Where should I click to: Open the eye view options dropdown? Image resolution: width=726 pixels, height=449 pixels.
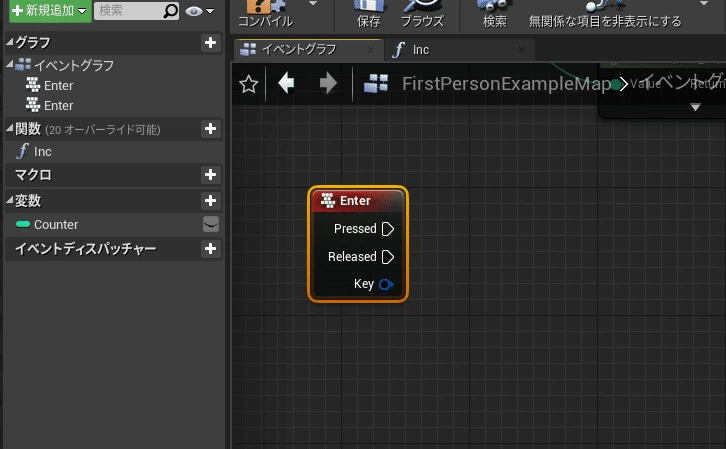(200, 11)
